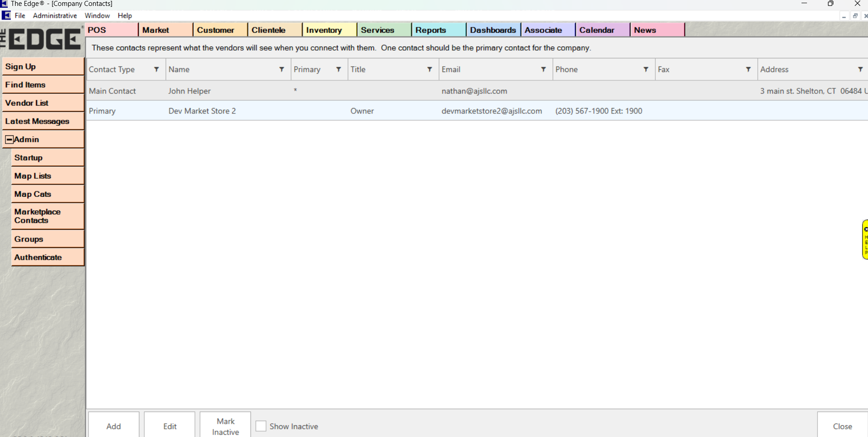Image resolution: width=868 pixels, height=437 pixels.
Task: Open the yellow Help side tab
Action: (x=865, y=239)
